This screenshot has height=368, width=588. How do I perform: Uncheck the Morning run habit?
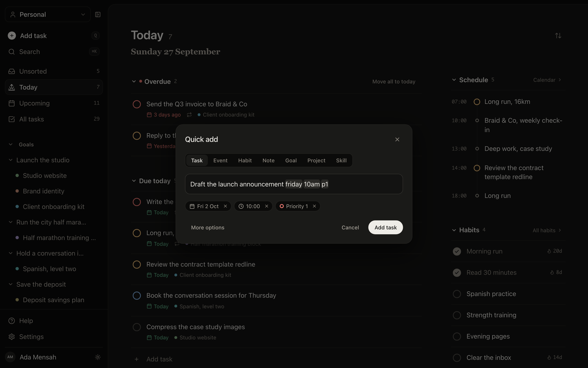[x=457, y=251]
